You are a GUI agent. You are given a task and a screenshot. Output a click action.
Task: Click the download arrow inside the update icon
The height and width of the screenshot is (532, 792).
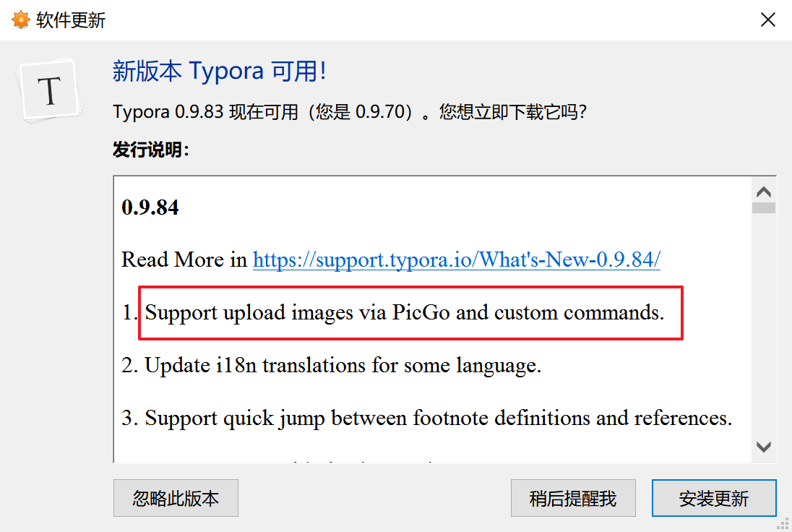point(20,22)
